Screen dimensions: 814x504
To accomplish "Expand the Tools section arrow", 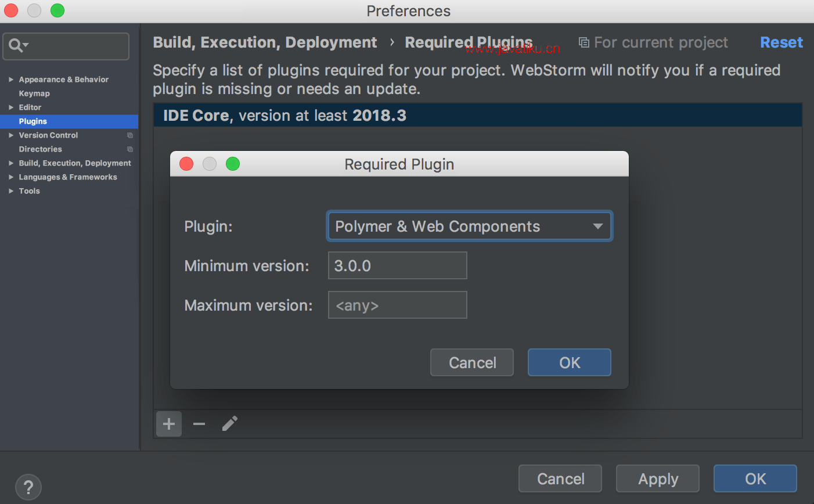I will [x=11, y=191].
